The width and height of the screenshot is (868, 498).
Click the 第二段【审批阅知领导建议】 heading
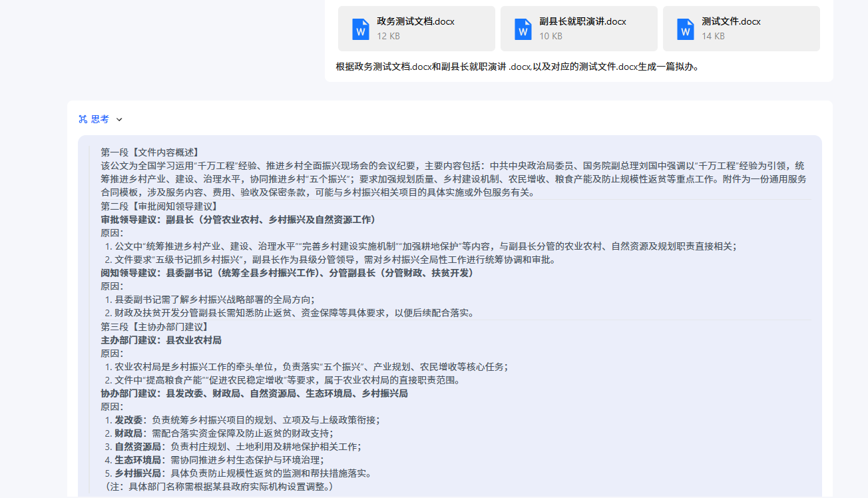[159, 206]
